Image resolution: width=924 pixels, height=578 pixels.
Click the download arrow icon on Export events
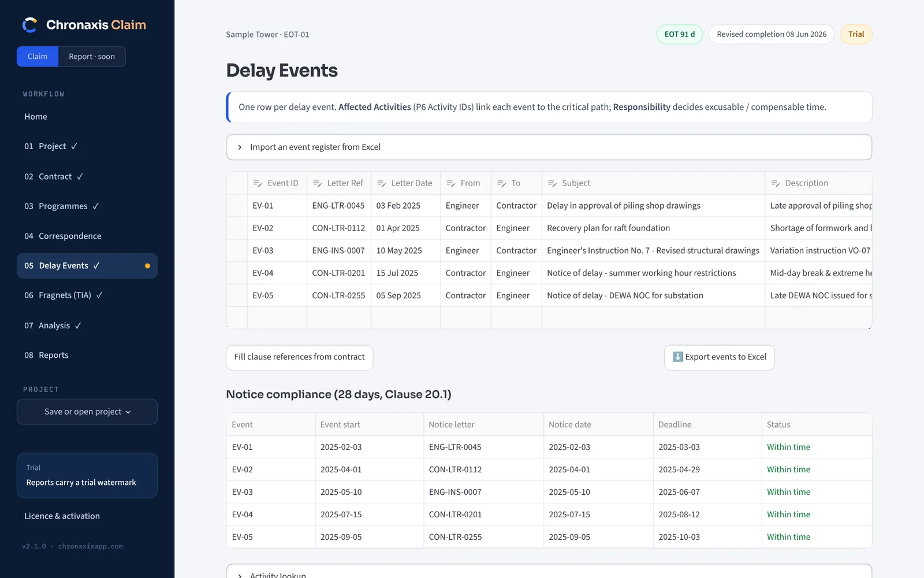click(677, 357)
